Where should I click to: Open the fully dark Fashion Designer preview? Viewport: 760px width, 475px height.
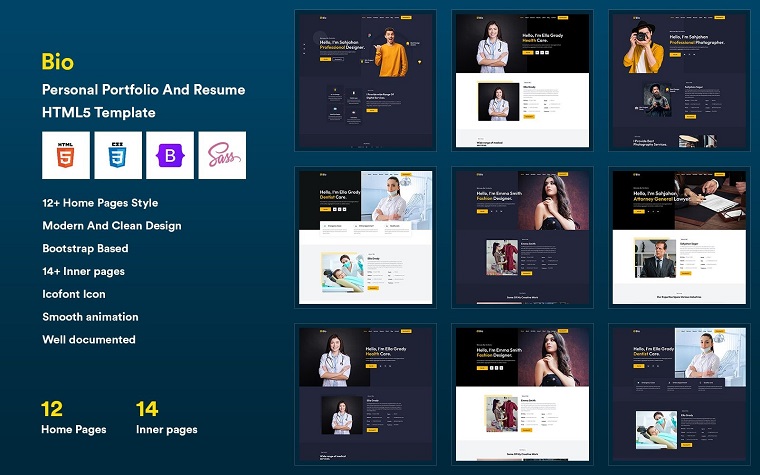pos(520,236)
